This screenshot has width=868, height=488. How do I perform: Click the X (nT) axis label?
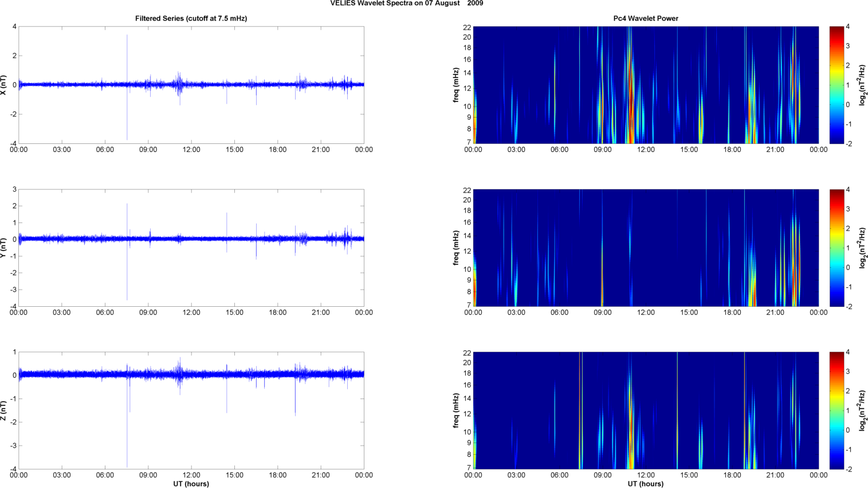click(x=4, y=85)
